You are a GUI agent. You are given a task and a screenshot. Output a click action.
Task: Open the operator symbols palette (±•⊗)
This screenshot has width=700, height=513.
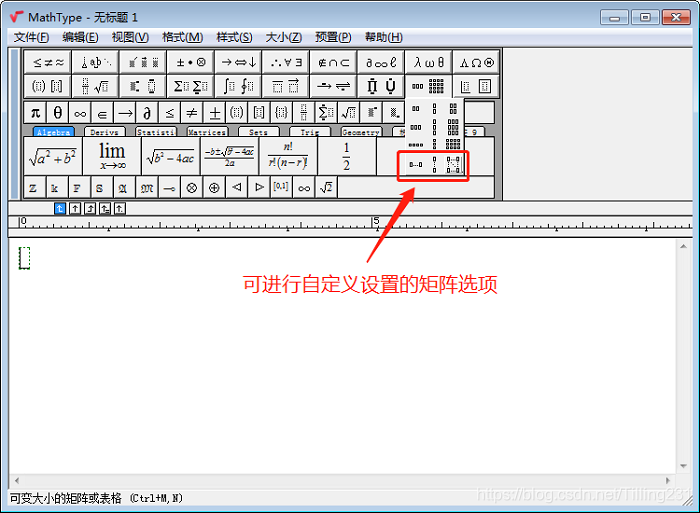coord(191,63)
